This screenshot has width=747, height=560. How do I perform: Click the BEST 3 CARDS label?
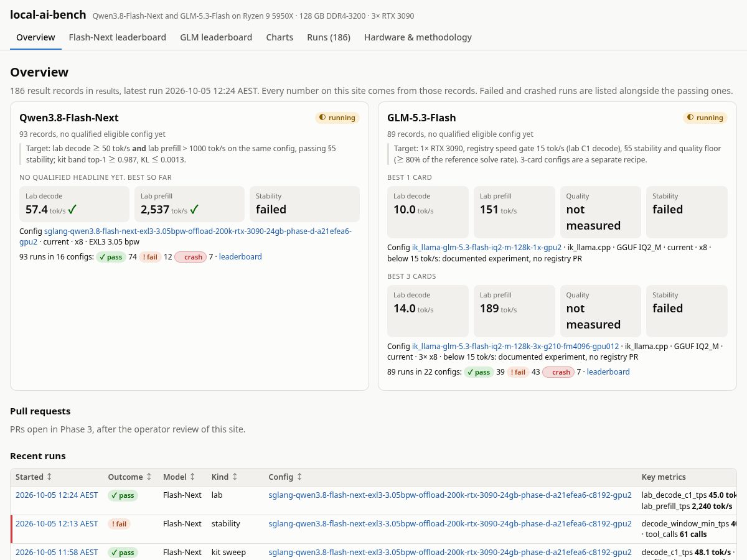(411, 276)
